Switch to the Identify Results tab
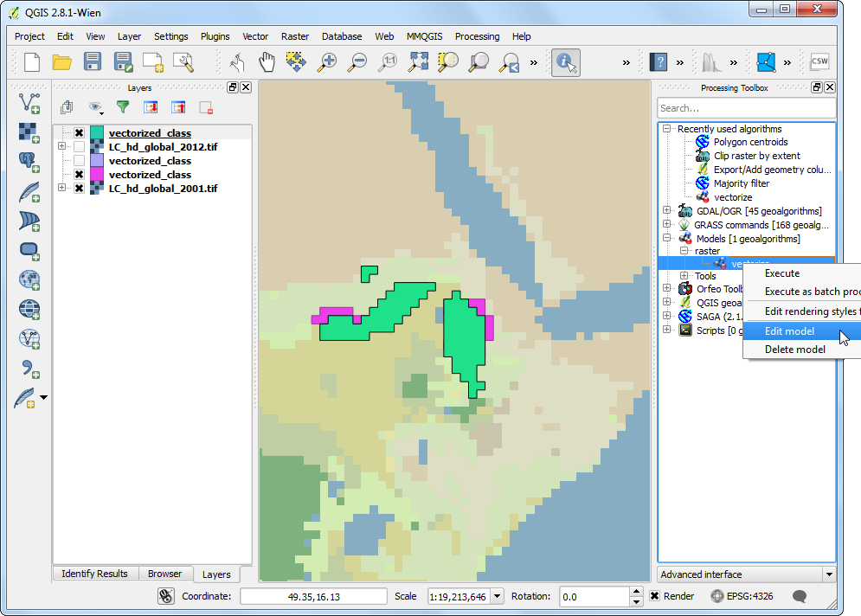 (x=95, y=574)
